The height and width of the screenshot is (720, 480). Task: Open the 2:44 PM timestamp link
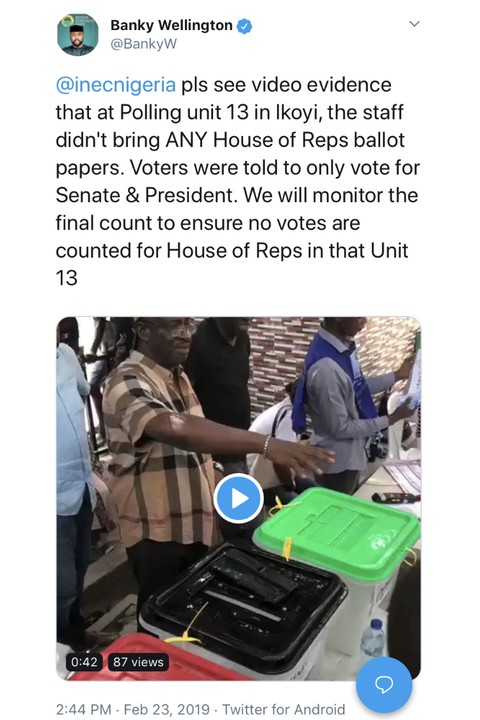click(84, 709)
